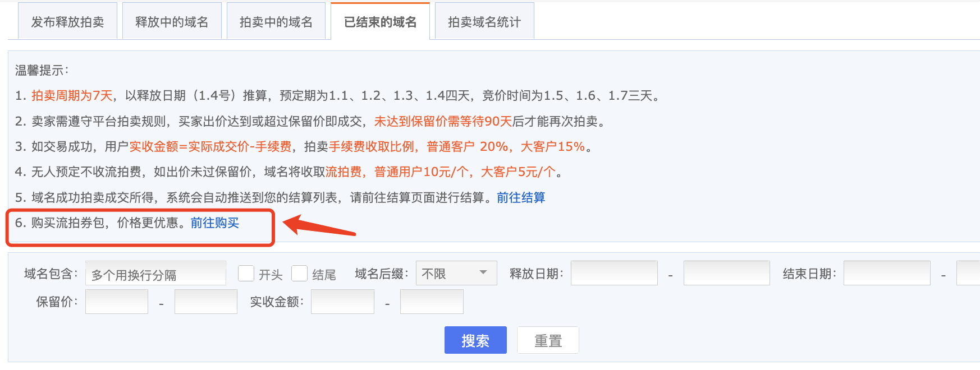Viewport: 980px width, 370px height.
Task: Open the 发布释放拍卖 tab
Action: tap(67, 21)
